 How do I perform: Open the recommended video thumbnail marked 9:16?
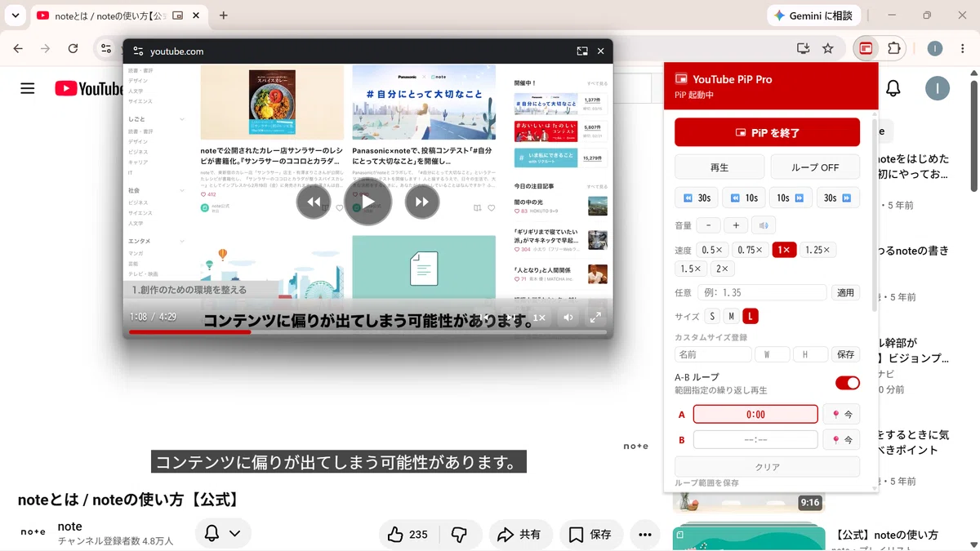[x=749, y=501]
